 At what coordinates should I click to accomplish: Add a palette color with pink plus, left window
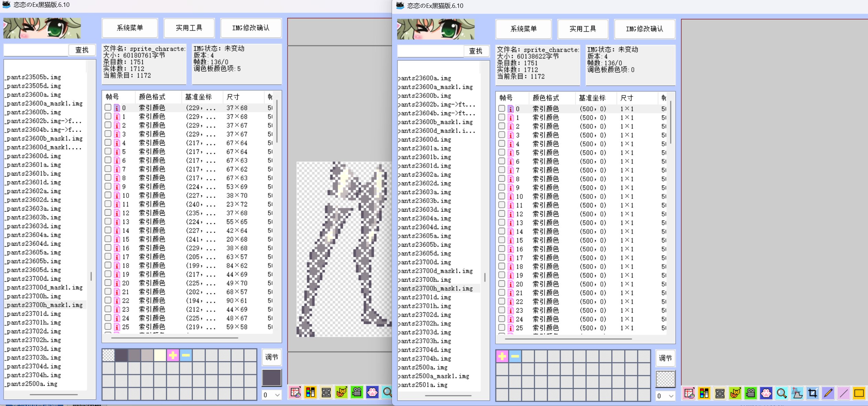[x=173, y=355]
